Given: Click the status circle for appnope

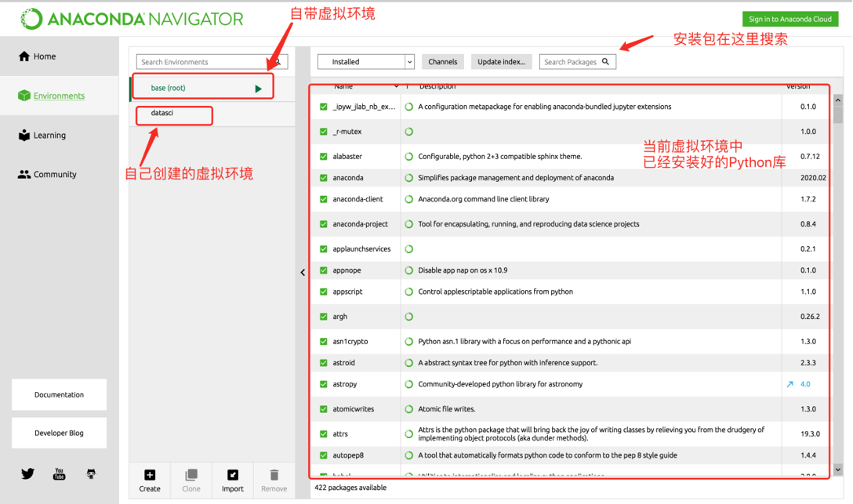Looking at the screenshot, I should click(x=409, y=270).
